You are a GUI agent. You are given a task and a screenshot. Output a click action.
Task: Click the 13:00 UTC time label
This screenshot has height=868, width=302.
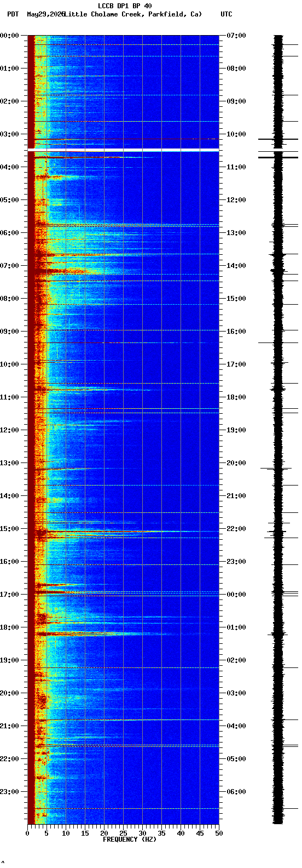click(236, 233)
